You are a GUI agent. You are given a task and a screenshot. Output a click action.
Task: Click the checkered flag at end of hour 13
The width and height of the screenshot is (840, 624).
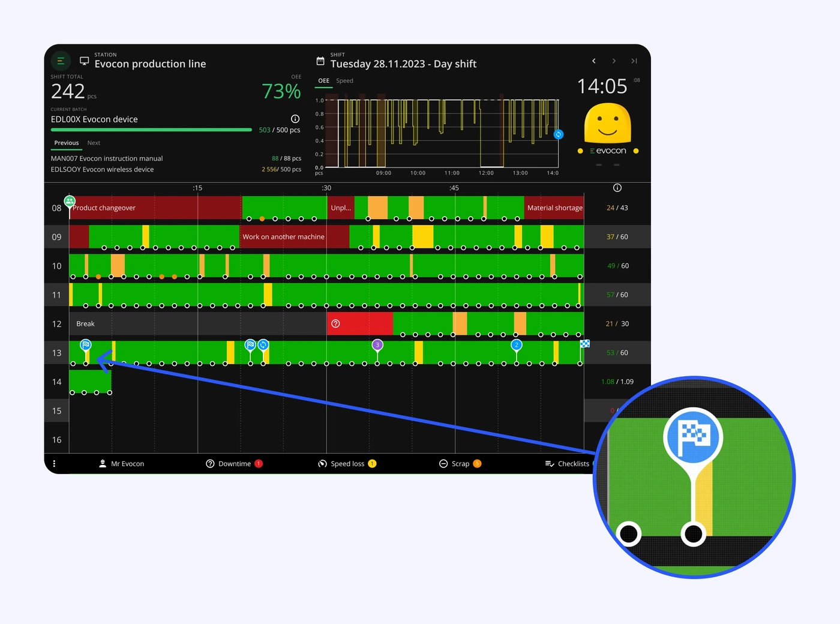[x=585, y=344]
